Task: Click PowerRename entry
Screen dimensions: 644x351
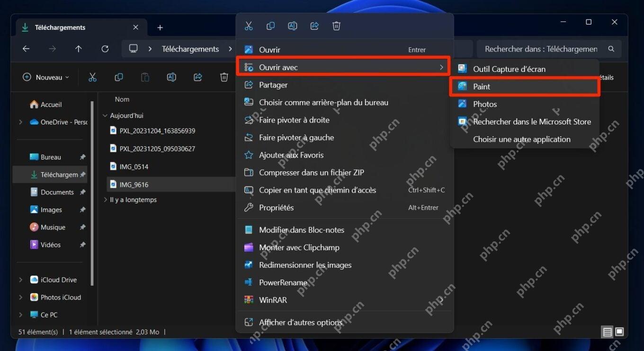Action: pyautogui.click(x=345, y=282)
